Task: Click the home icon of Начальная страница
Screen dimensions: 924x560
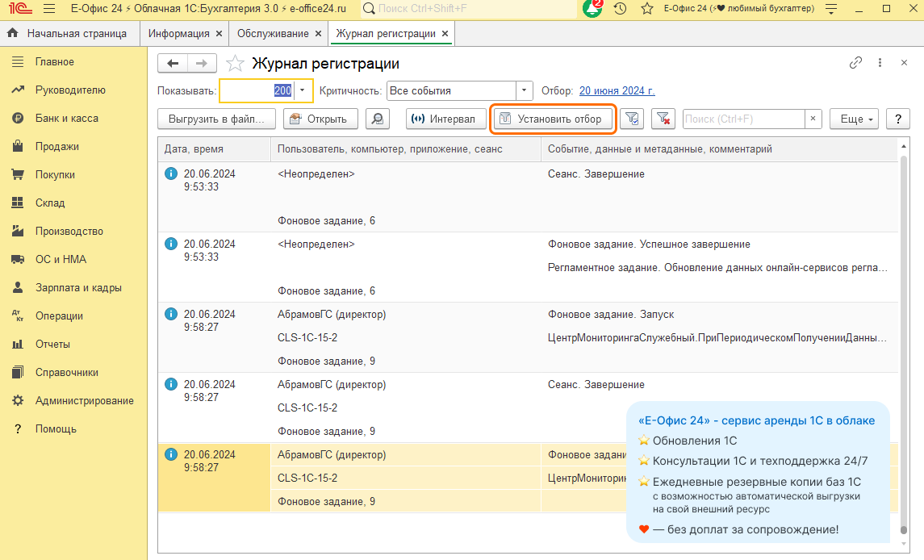Action: click(x=12, y=33)
